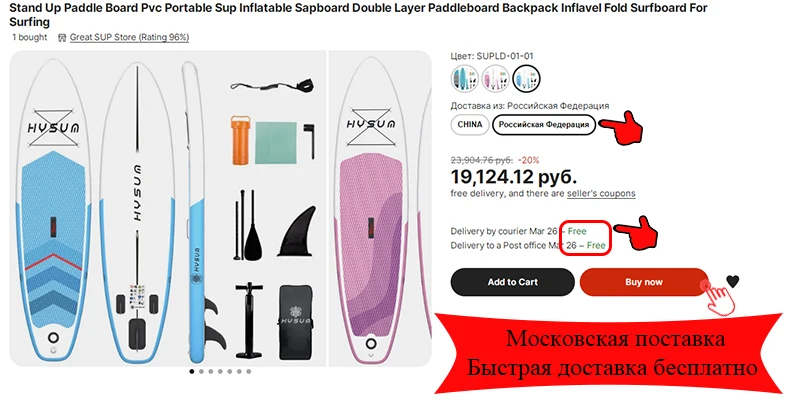Add product to wishlist with heart icon
Viewport: 800px width, 400px height.
[x=733, y=282]
